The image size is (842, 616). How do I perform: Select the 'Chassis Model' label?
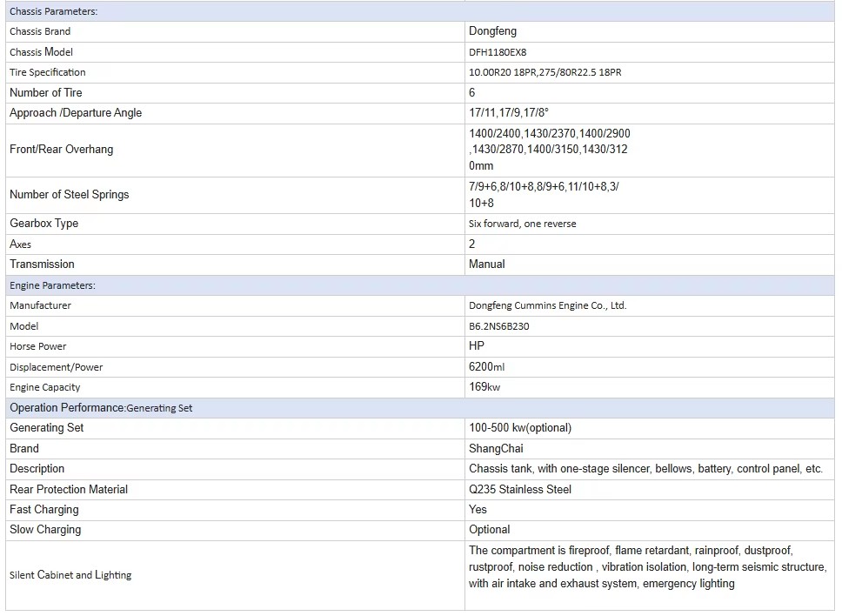[x=42, y=52]
